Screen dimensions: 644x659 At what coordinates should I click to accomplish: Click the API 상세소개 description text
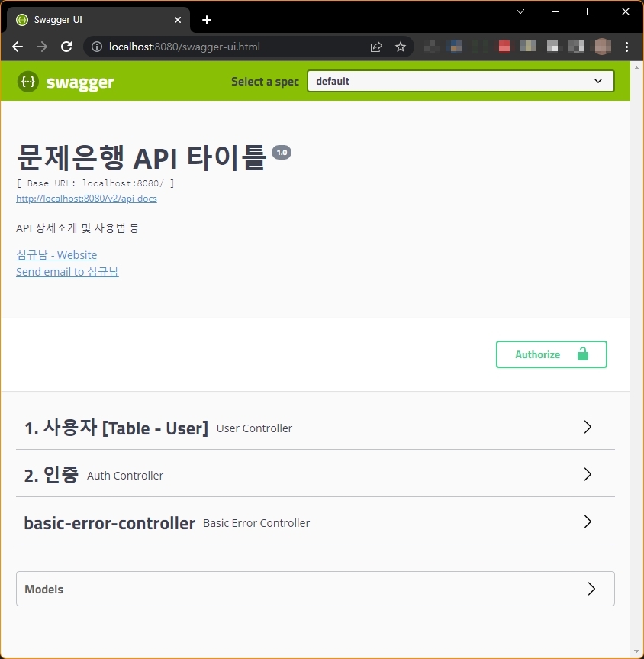(x=77, y=228)
